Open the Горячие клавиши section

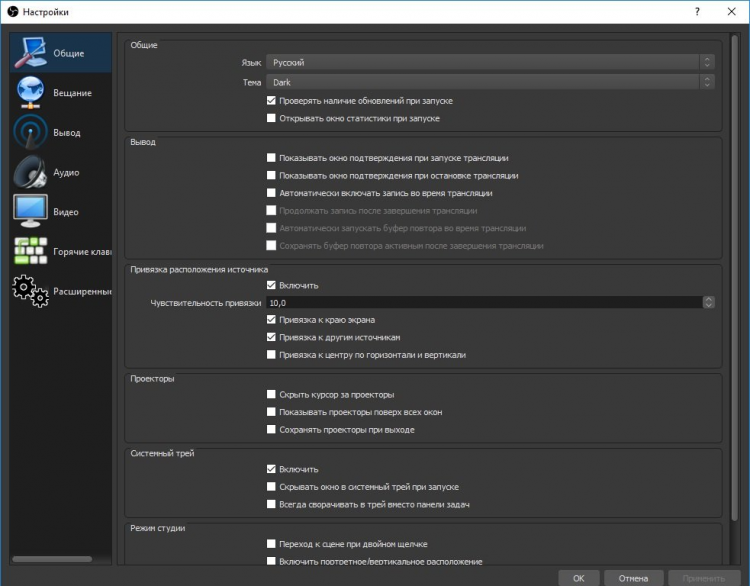pos(61,251)
